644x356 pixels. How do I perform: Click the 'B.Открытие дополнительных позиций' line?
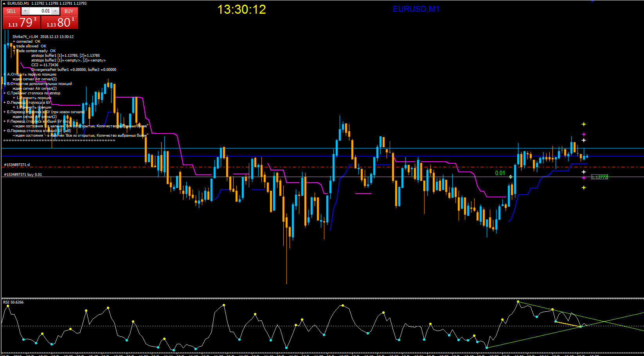coord(38,84)
